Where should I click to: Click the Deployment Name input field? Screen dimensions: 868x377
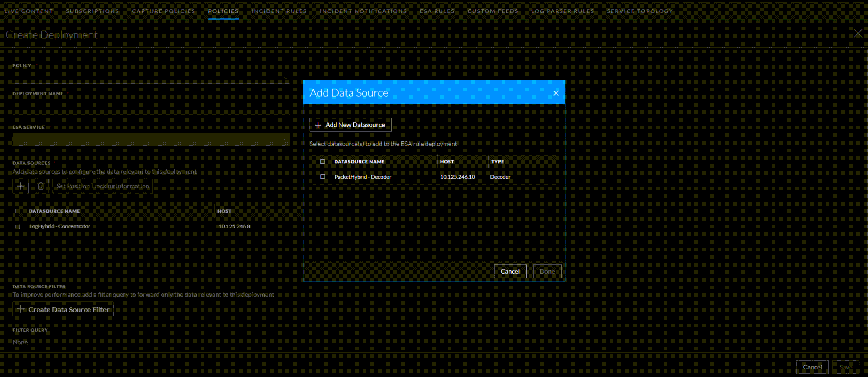point(151,108)
